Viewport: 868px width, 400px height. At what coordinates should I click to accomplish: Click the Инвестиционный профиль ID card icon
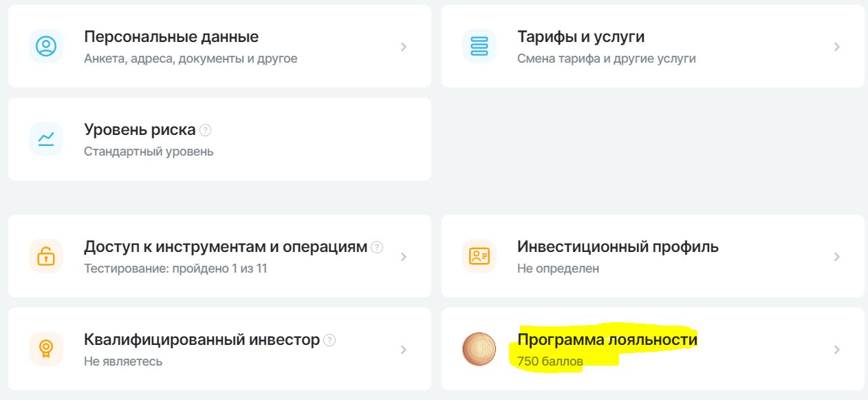tap(479, 256)
